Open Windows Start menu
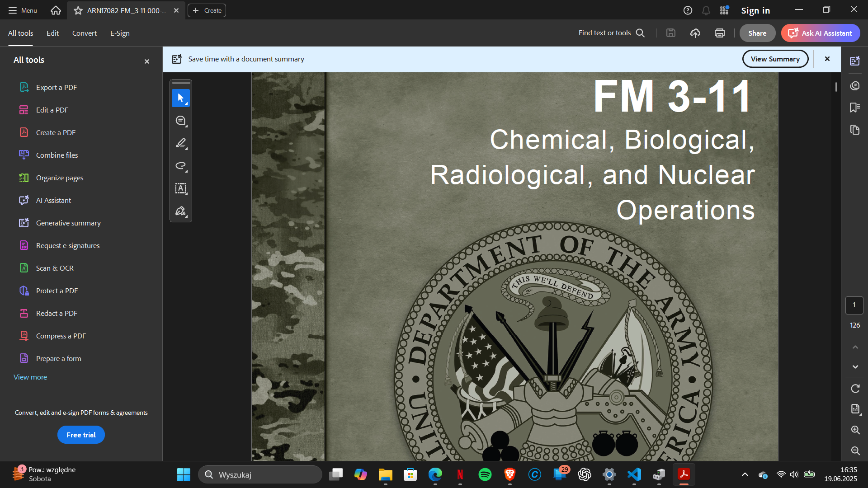The width and height of the screenshot is (868, 488). pyautogui.click(x=184, y=474)
